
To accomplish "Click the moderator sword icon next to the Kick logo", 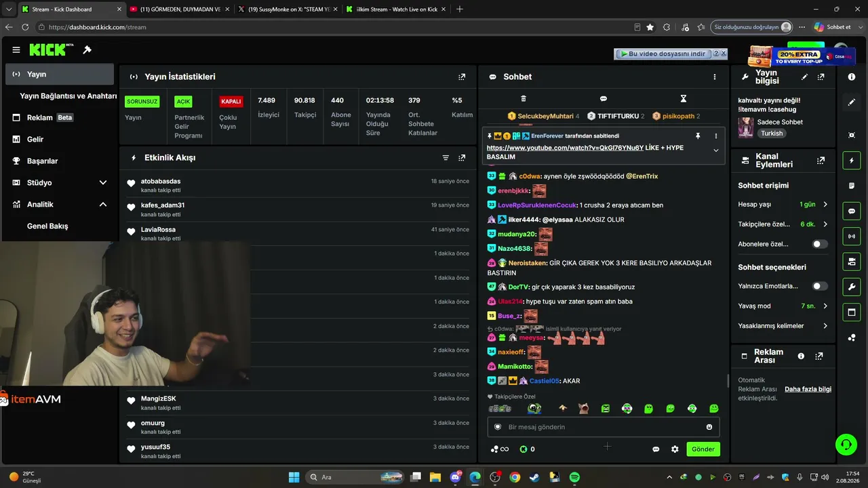I will [87, 49].
